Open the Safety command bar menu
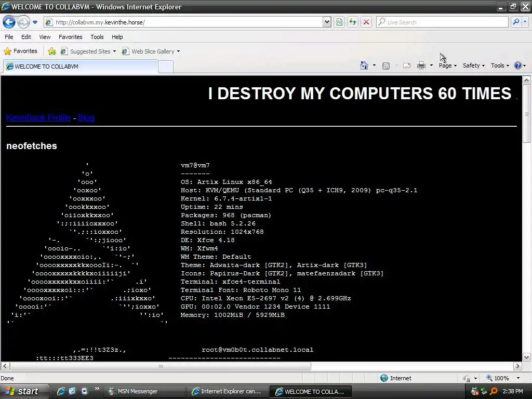This screenshot has height=399, width=532. (474, 65)
